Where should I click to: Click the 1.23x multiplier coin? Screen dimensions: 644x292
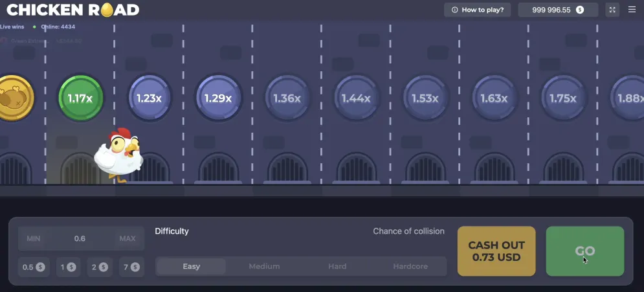pyautogui.click(x=150, y=98)
